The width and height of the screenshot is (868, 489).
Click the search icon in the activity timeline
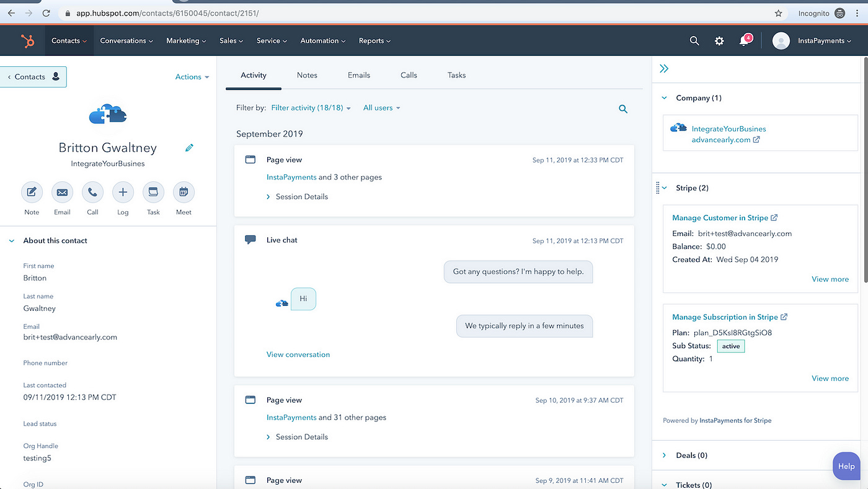pos(623,109)
